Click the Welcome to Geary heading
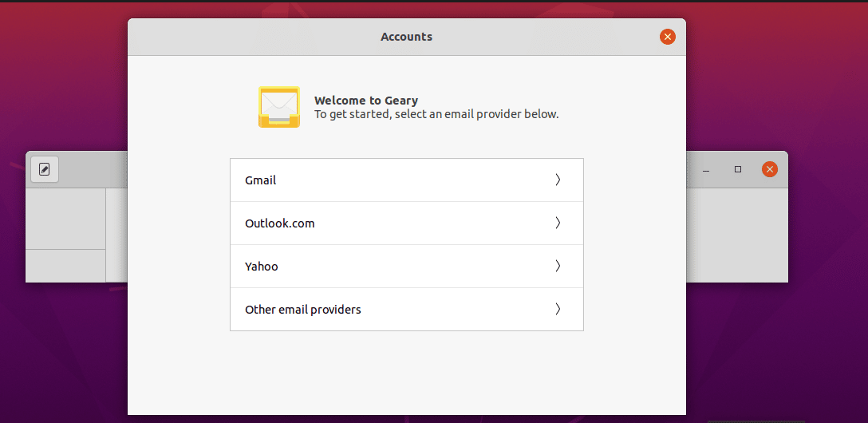Screen dimensions: 868x423 point(366,101)
